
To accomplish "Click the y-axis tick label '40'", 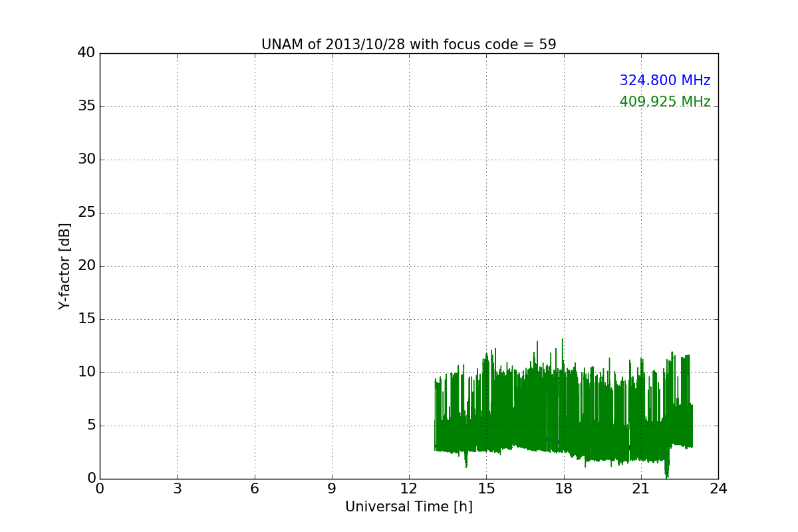I will 86,53.
